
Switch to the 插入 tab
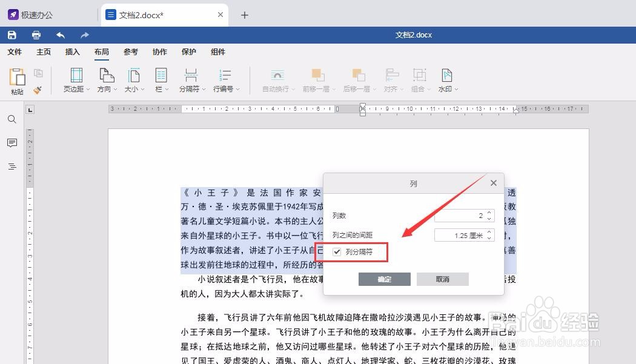73,52
